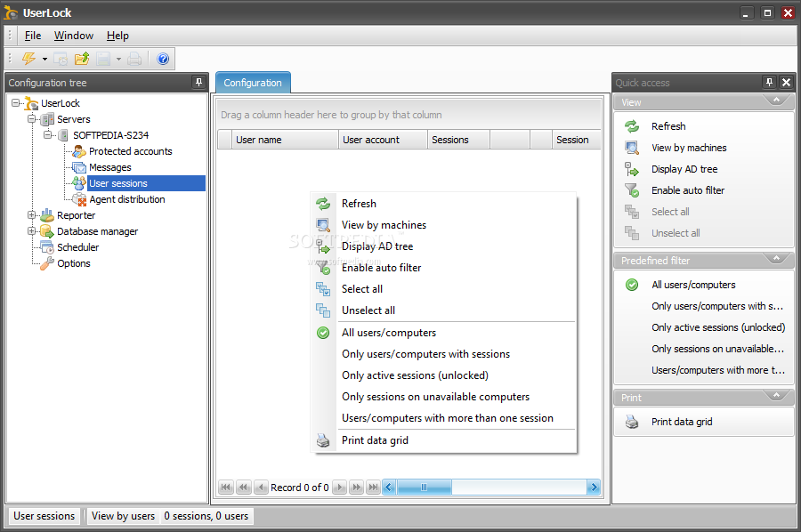Click Display AD tree in Quick access
801x532 pixels.
click(684, 169)
